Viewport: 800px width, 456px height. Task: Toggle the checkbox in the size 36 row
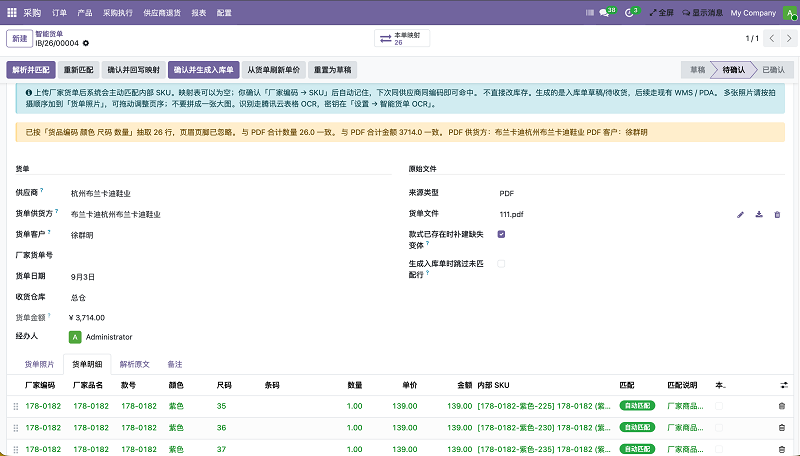pyautogui.click(x=719, y=427)
